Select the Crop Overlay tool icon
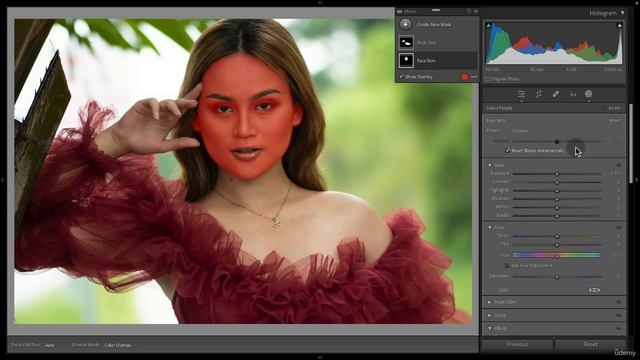The height and width of the screenshot is (360, 640). [x=539, y=94]
